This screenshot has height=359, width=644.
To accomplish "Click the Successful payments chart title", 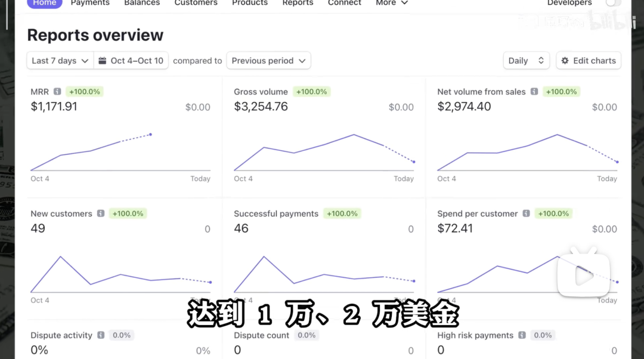I will tap(276, 213).
